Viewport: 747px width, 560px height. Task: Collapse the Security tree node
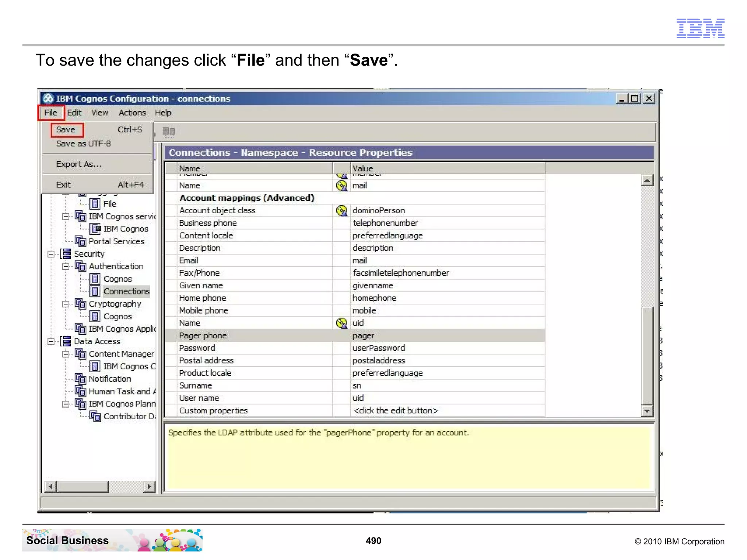pos(51,254)
